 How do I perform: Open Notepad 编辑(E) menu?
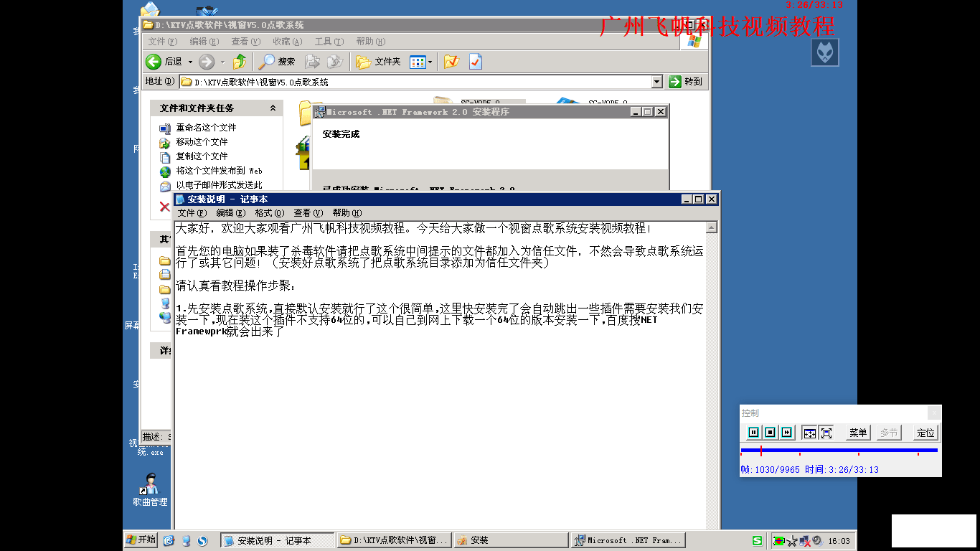tap(231, 213)
